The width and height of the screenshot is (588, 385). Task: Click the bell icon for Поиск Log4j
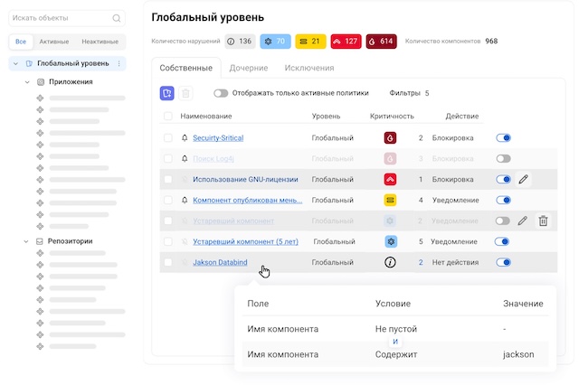coord(185,158)
